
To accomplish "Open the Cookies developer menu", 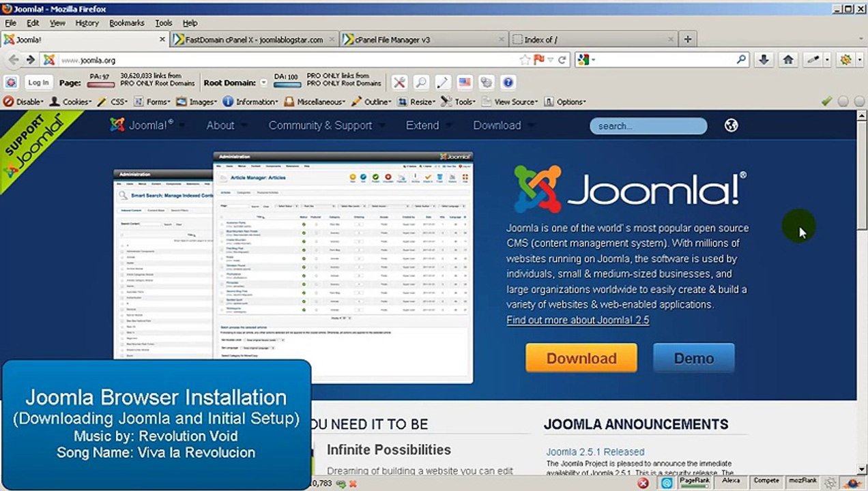I will (70, 102).
